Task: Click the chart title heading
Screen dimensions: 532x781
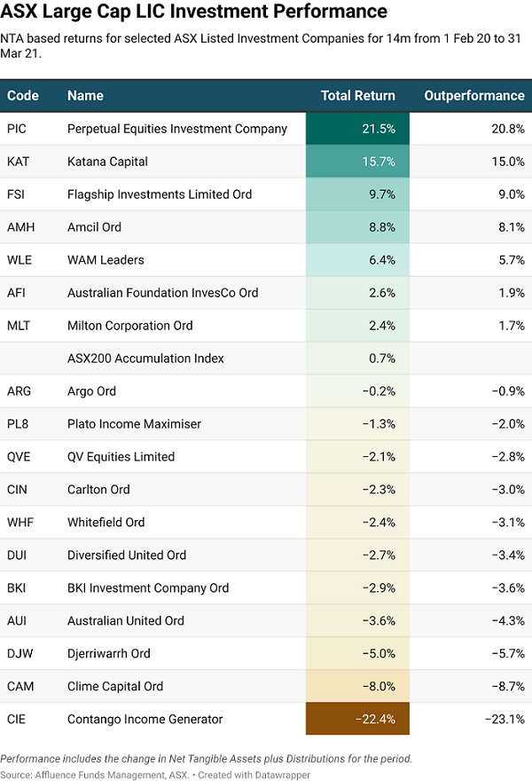Action: pos(194,12)
